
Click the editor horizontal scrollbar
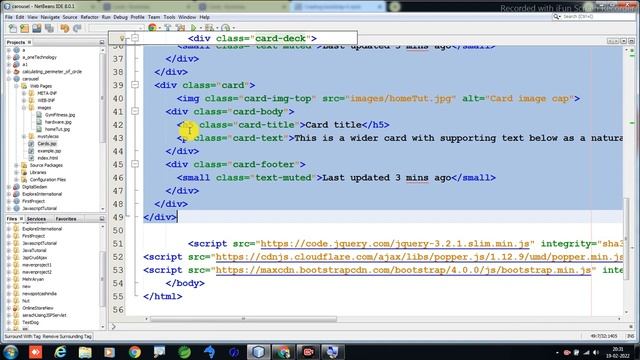coord(243,319)
